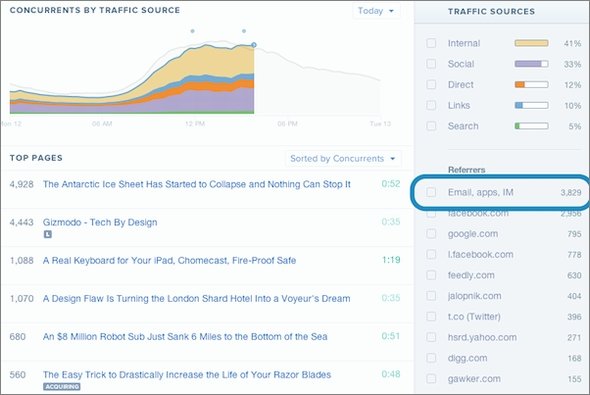Tick the feedly.com referrer checkbox
Viewport: 590px width, 395px height.
(x=431, y=275)
